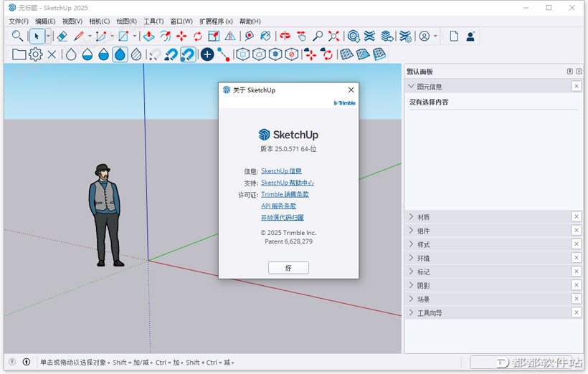Activate the Push/Pull tool
The width and height of the screenshot is (588, 374).
149,36
